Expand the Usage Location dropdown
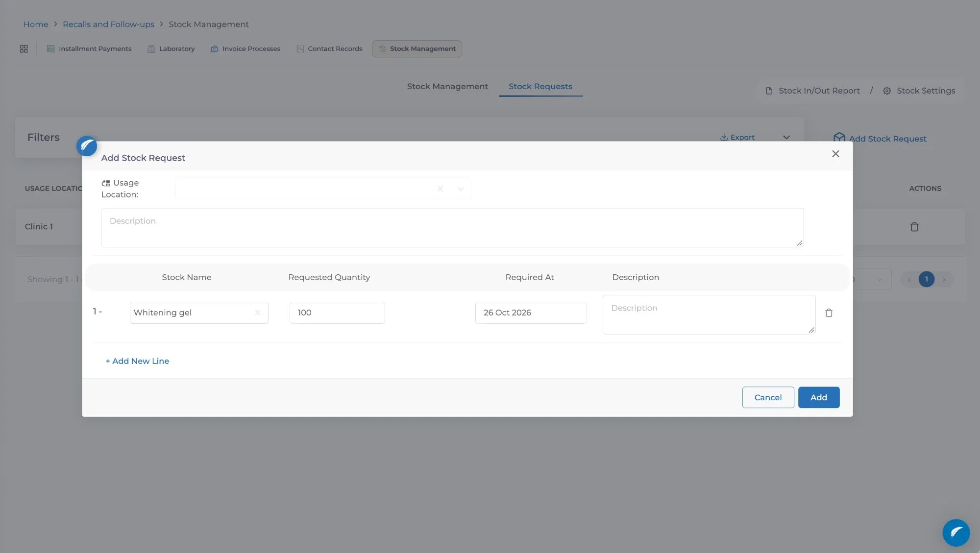The image size is (980, 553). point(460,189)
